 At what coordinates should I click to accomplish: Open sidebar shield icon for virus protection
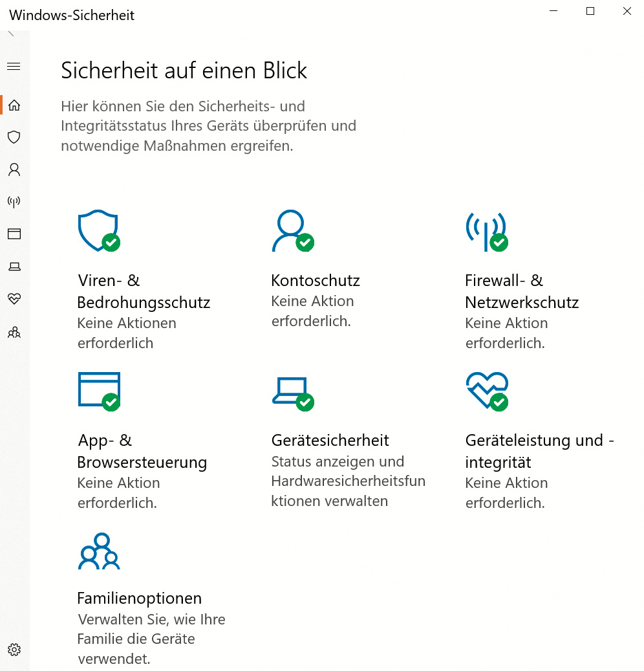14,137
